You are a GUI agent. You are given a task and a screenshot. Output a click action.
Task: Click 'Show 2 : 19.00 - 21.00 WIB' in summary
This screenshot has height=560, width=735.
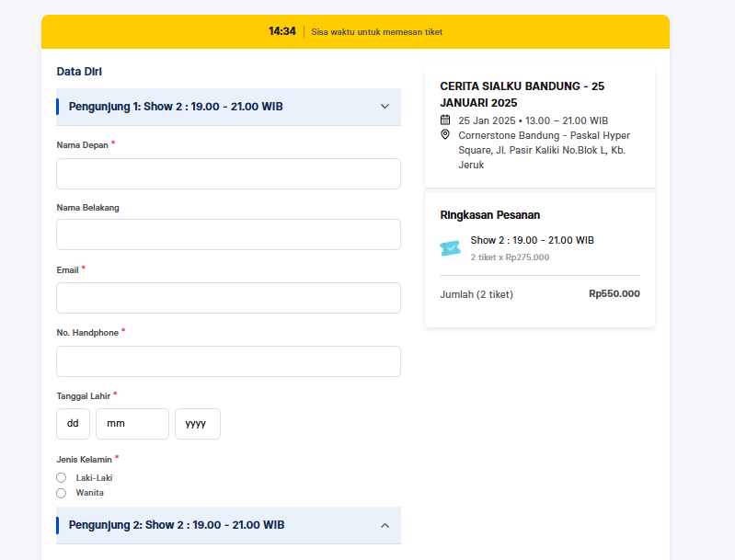[x=532, y=240]
